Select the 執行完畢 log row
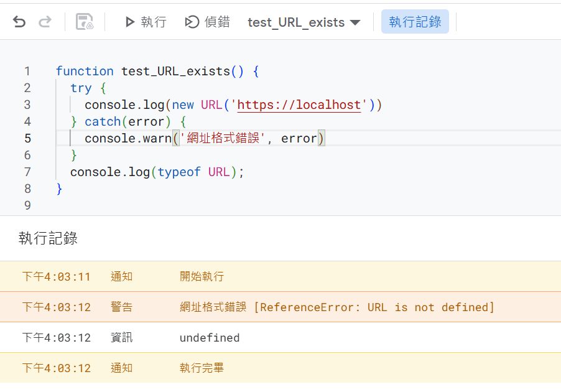The width and height of the screenshot is (561, 392). click(280, 368)
